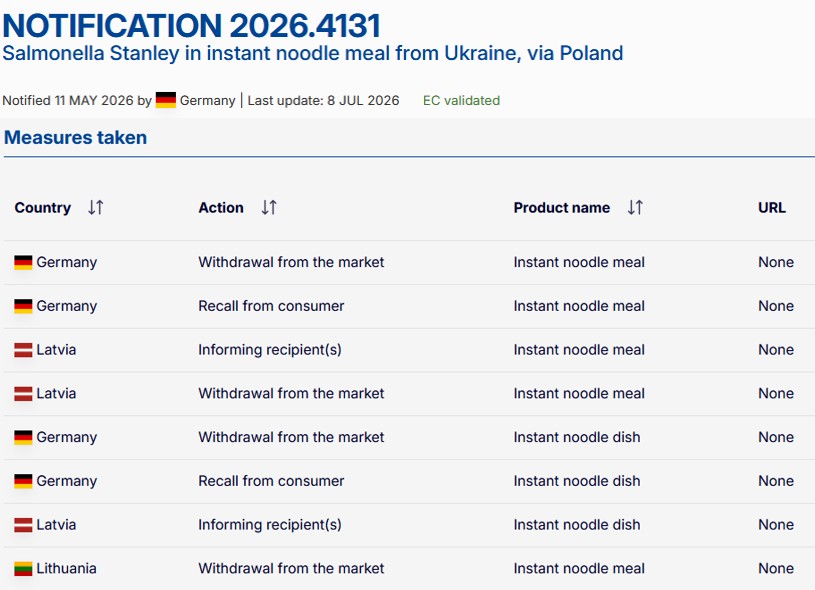Click the Country column header
The height and width of the screenshot is (590, 815).
(43, 207)
